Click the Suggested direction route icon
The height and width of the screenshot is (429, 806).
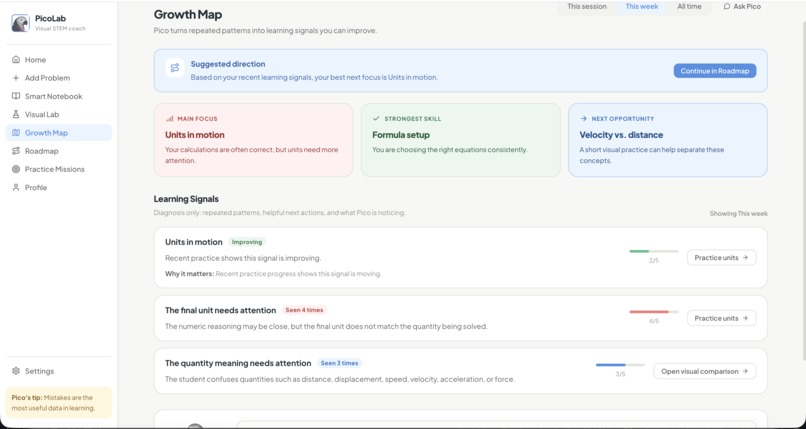click(x=175, y=68)
